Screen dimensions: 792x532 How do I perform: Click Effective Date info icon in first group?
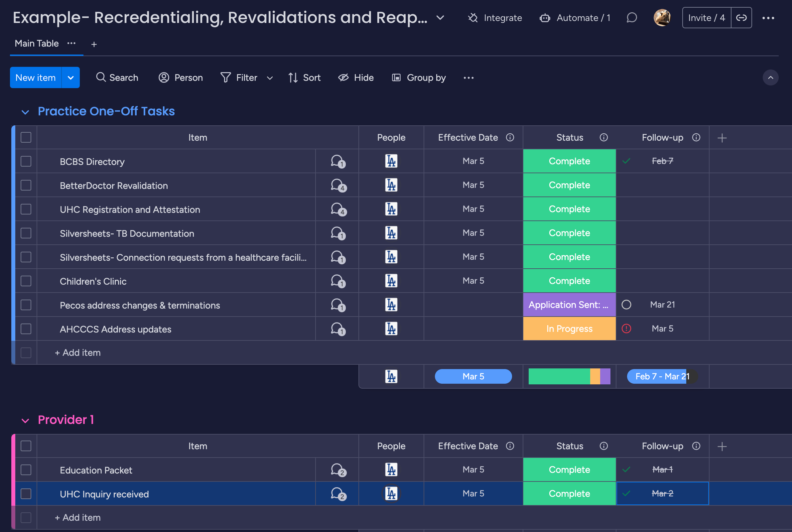(x=510, y=137)
